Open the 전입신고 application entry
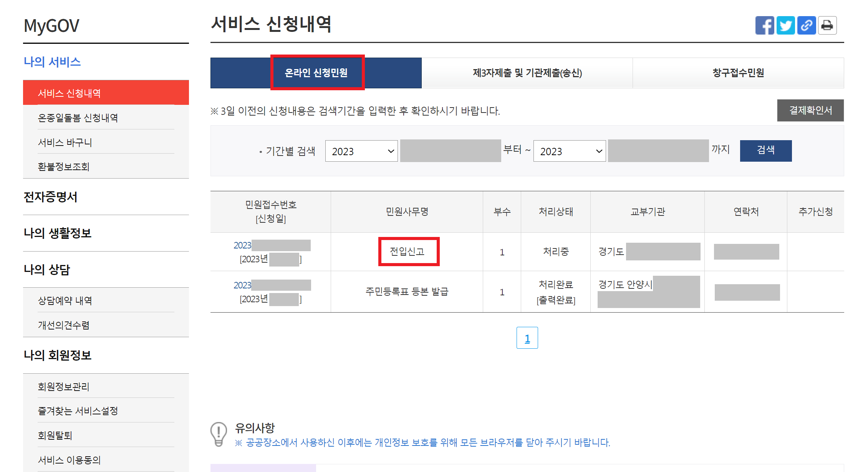 [407, 252]
